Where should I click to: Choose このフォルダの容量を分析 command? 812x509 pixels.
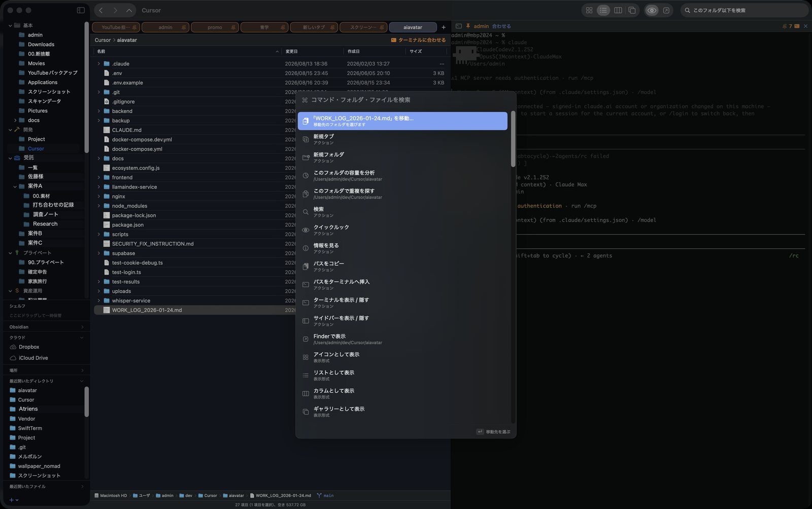pos(402,176)
